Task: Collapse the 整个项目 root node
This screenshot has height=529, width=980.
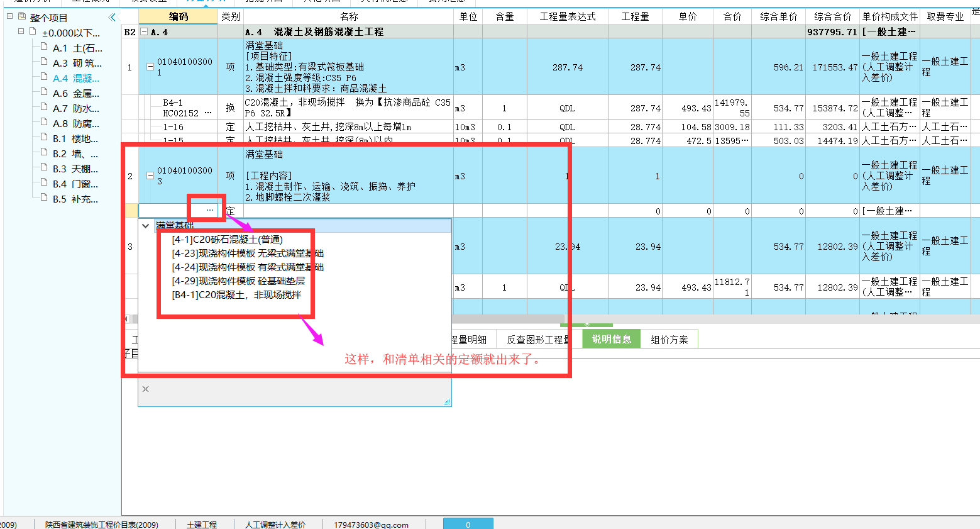Action: coord(9,16)
